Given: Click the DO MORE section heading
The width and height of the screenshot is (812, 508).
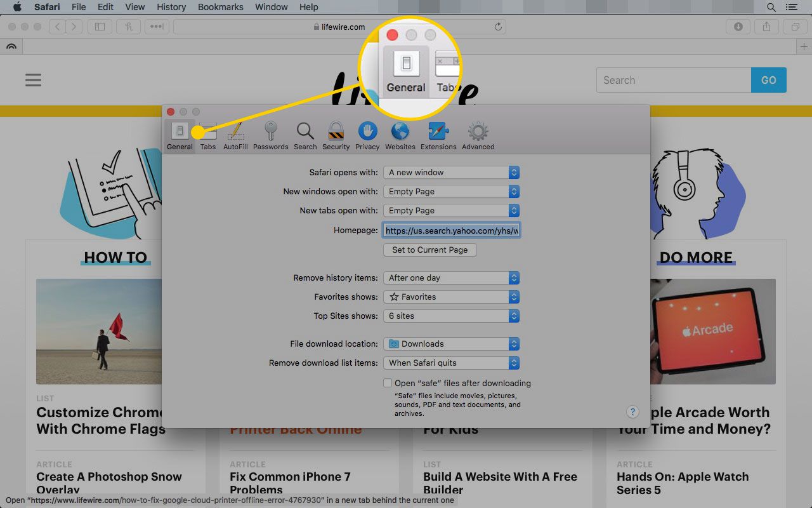Looking at the screenshot, I should coord(696,257).
